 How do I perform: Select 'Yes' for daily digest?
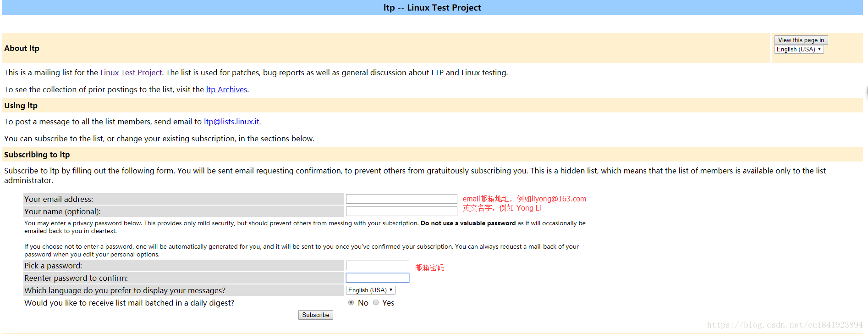point(376,302)
